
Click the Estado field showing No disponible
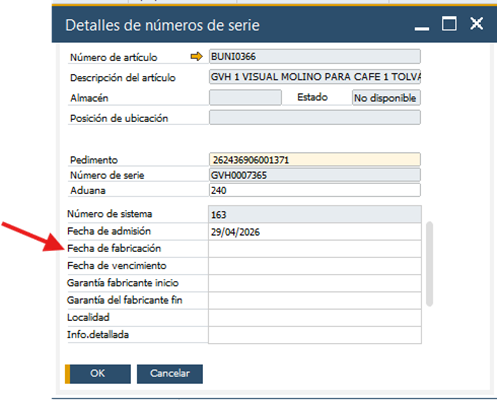tap(386, 98)
